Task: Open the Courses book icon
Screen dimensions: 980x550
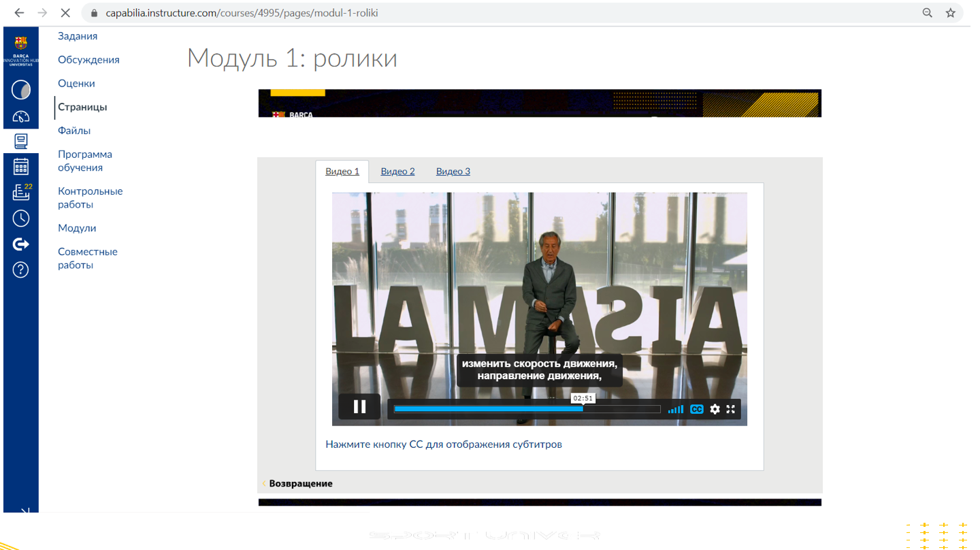Action: [x=21, y=141]
